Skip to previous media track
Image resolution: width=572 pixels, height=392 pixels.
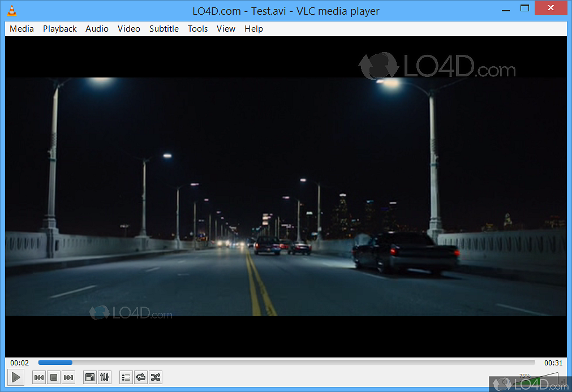click(x=39, y=377)
